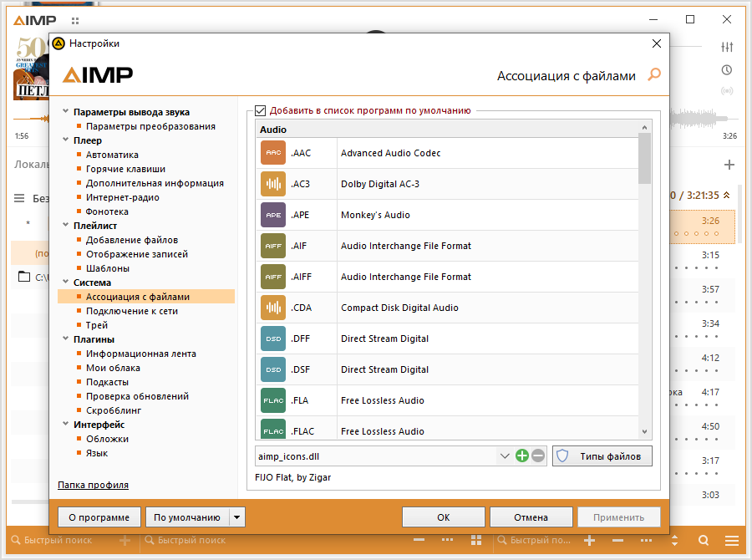This screenshot has height=560, width=752.
Task: Click the file list scrollbar thumb
Action: coord(644,158)
